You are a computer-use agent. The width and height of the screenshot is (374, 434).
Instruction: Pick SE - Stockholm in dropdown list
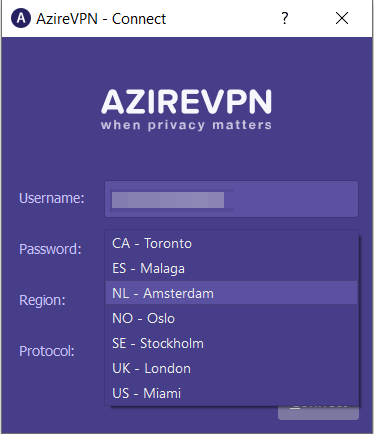tap(231, 343)
